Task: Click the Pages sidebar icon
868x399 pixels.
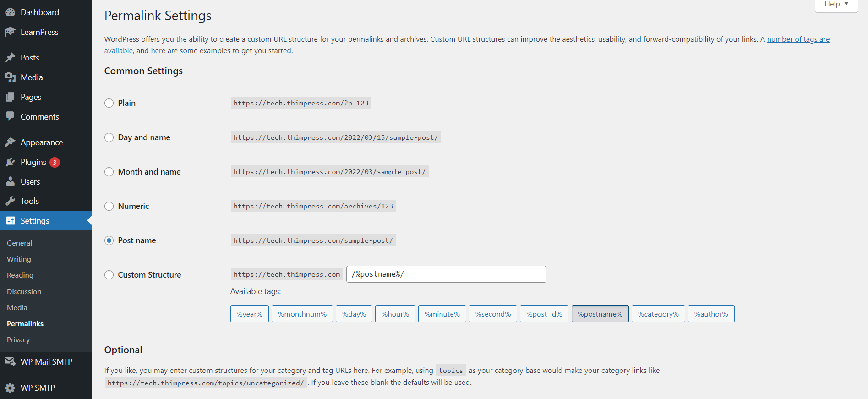Action: point(11,97)
